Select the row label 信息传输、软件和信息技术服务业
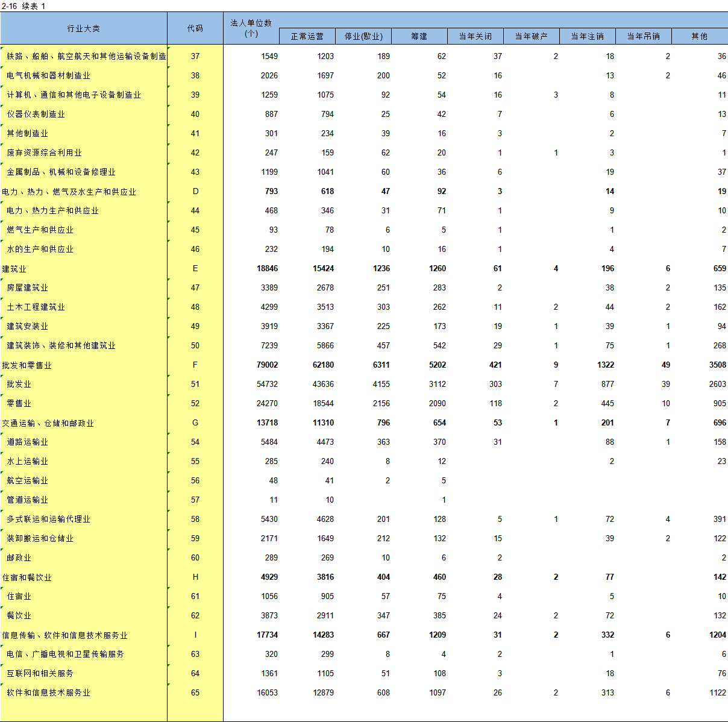 coord(64,635)
